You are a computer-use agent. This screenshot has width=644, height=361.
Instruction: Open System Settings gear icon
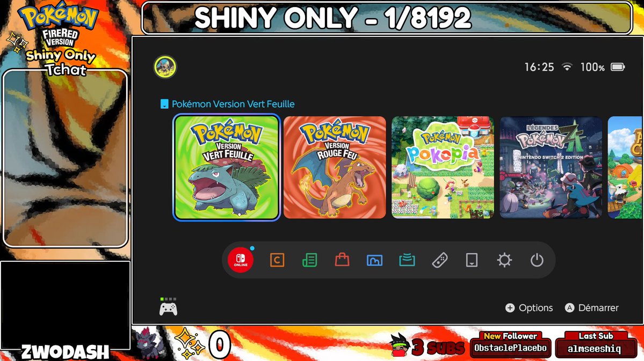click(504, 260)
